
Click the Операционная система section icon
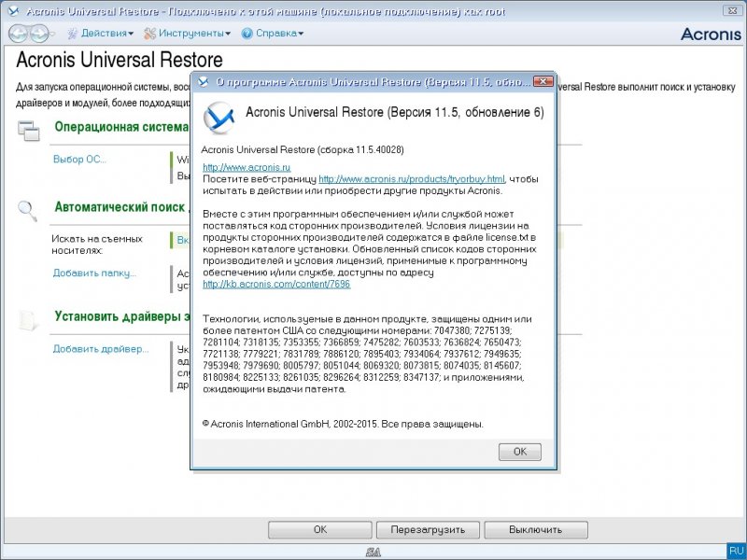coord(29,131)
